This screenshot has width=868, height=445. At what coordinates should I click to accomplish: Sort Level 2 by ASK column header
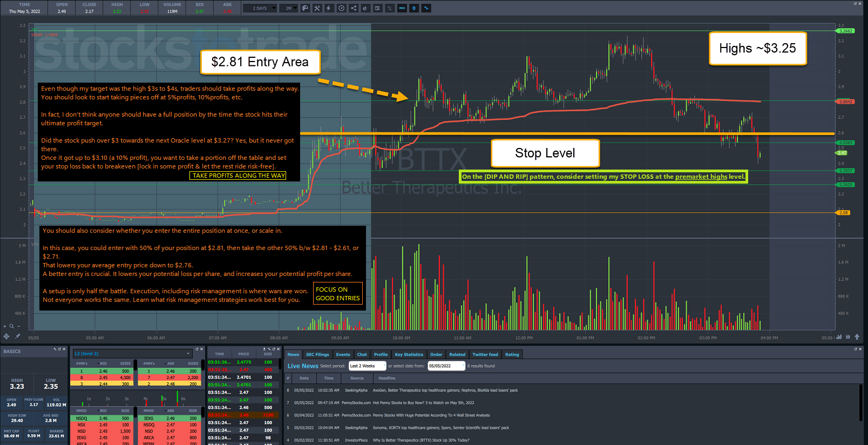[x=171, y=363]
